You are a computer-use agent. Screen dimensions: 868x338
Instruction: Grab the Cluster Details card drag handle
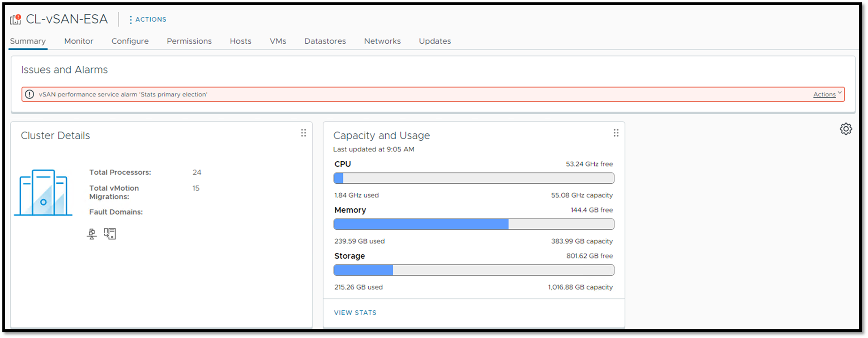click(x=303, y=133)
